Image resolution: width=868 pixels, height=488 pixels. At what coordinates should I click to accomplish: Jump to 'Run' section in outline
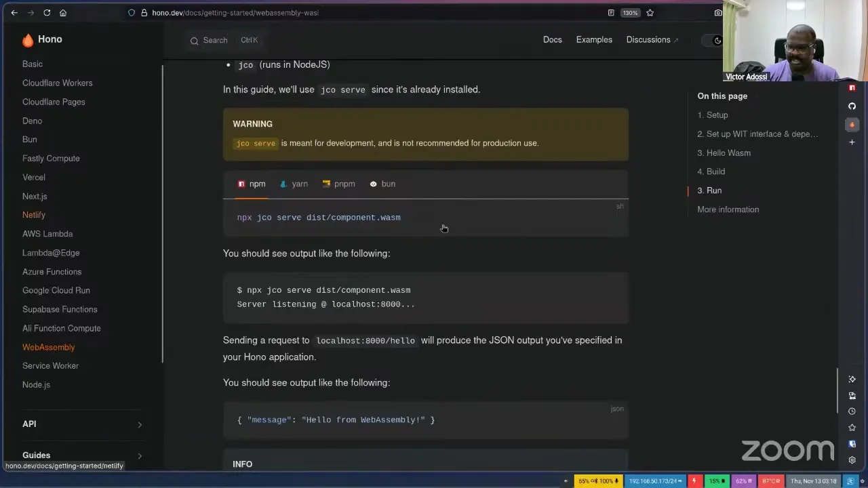(x=709, y=191)
